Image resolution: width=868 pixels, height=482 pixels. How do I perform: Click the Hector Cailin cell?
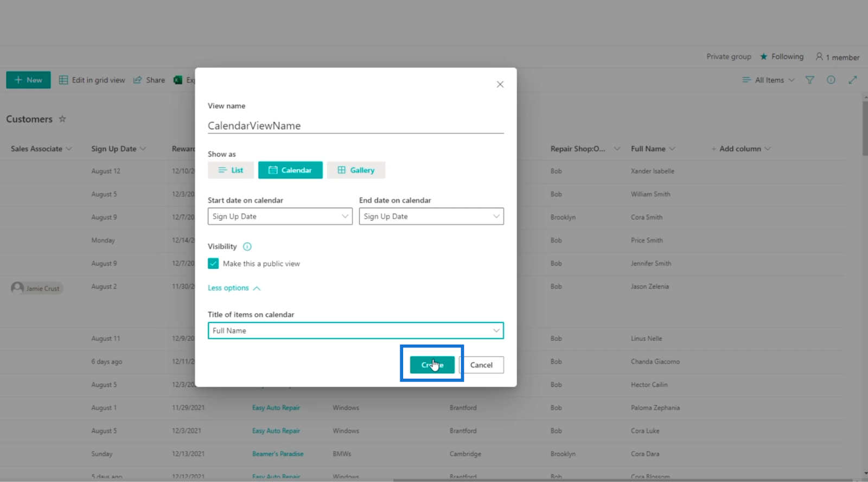tap(649, 385)
